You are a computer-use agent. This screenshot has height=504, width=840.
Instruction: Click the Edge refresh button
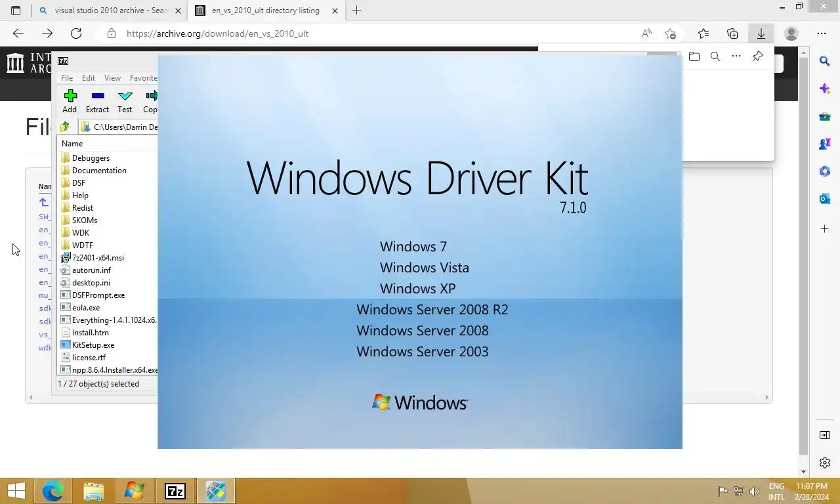pyautogui.click(x=76, y=33)
